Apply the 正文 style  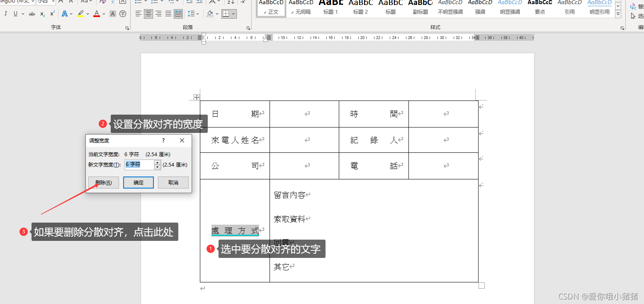coord(271,8)
